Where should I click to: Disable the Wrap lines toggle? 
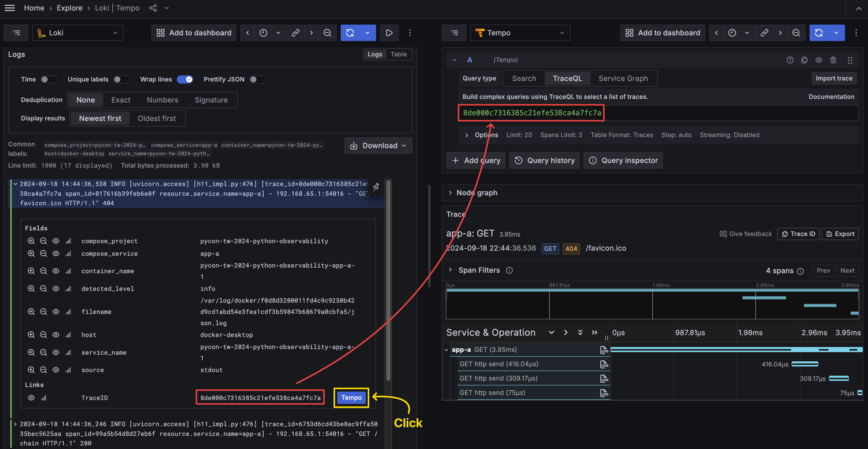[185, 79]
